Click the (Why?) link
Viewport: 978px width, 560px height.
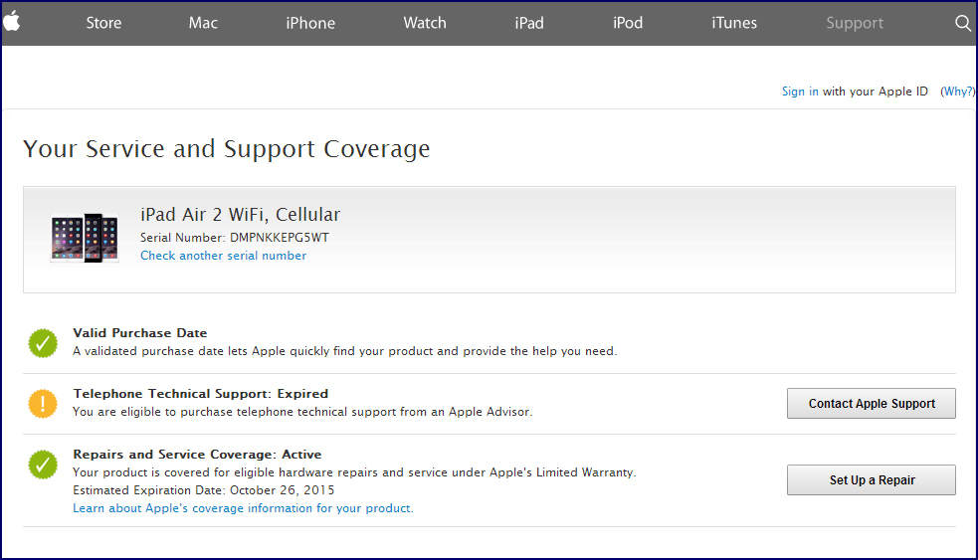click(957, 92)
